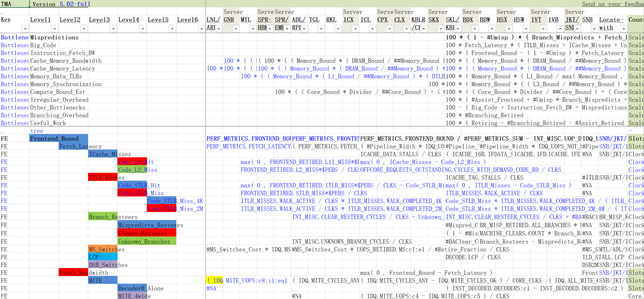This screenshot has width=644, height=299.
Task: Select the orange MS_Switches cell
Action: pyautogui.click(x=102, y=249)
